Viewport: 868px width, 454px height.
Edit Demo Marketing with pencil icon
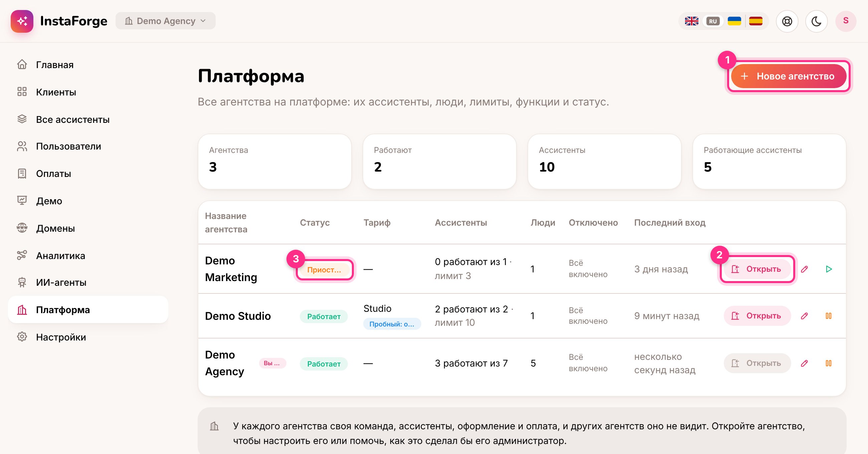pos(804,269)
